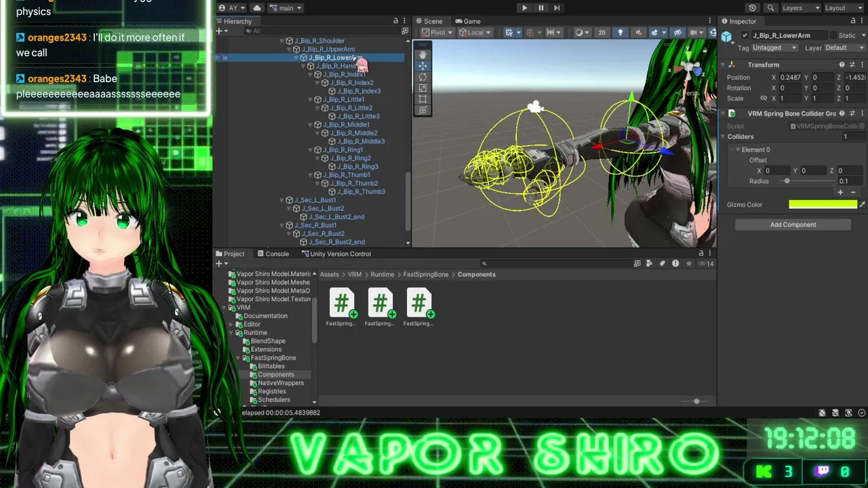Open Transform component preset settings icon
The width and height of the screenshot is (868, 488).
(x=852, y=65)
